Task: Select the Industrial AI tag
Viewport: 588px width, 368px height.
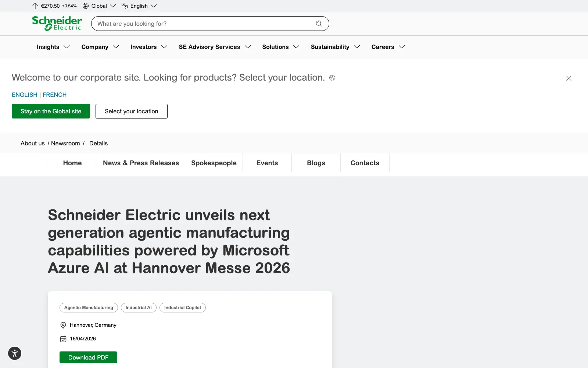Action: point(139,308)
